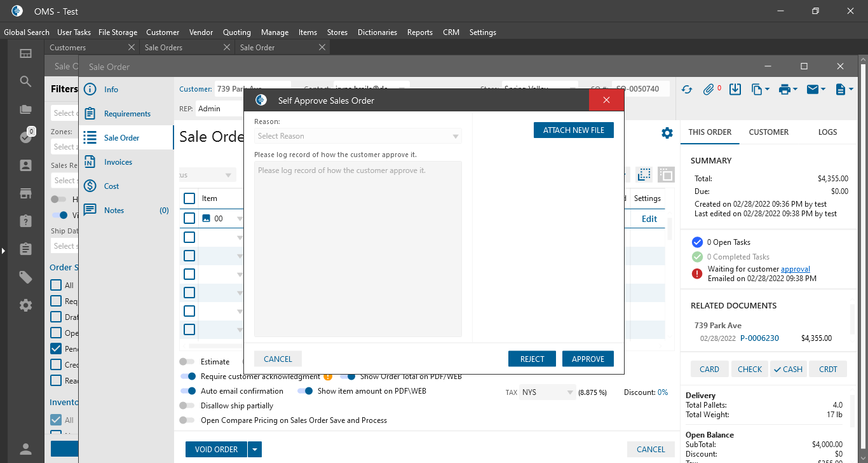
Task: Open the Dictionaries menu
Action: tap(377, 32)
